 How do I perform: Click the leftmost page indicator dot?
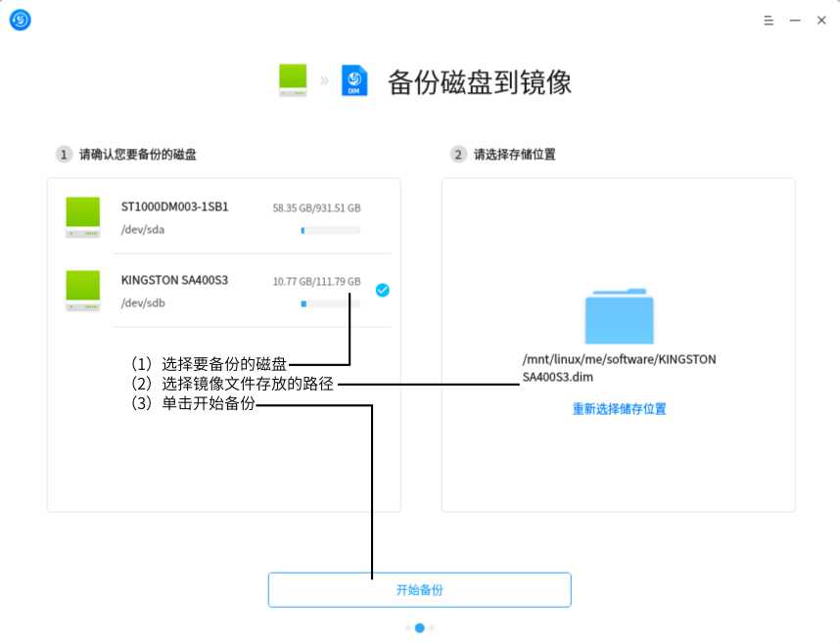click(x=408, y=627)
